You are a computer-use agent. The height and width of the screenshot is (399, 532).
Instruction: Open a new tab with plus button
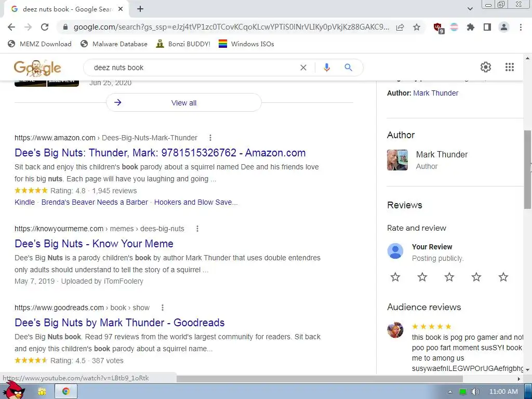click(x=140, y=9)
